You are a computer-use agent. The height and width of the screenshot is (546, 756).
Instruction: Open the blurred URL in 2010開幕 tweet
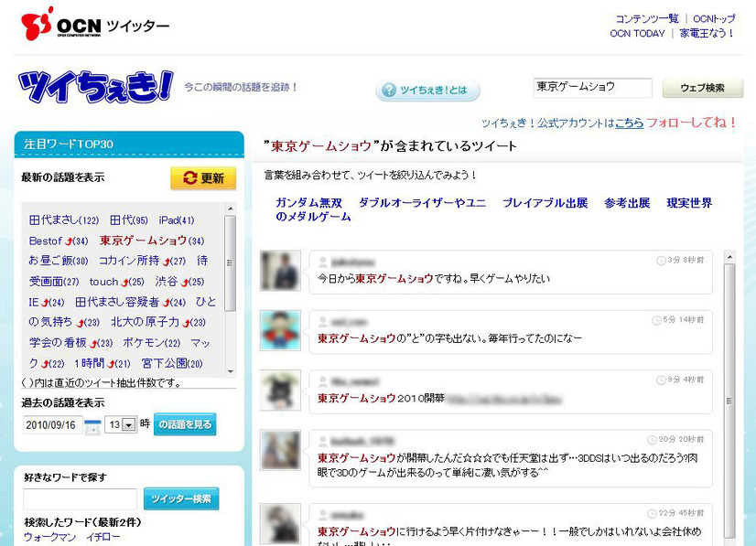tap(503, 399)
